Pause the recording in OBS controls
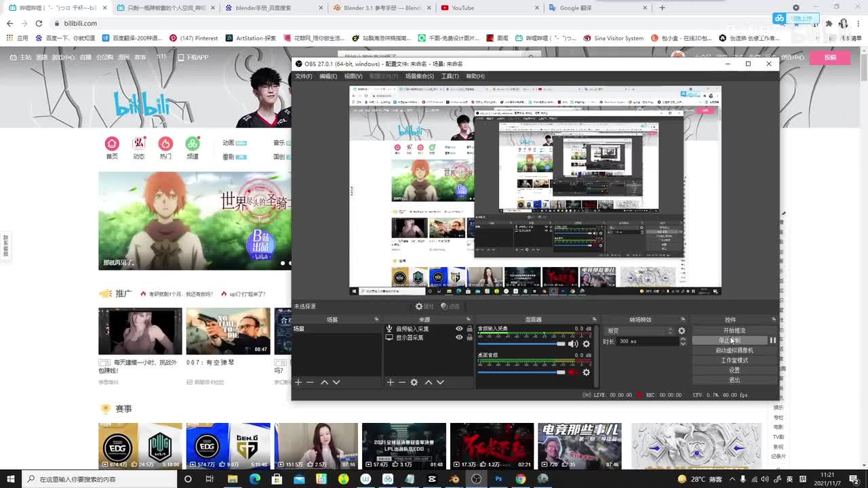 coord(772,340)
